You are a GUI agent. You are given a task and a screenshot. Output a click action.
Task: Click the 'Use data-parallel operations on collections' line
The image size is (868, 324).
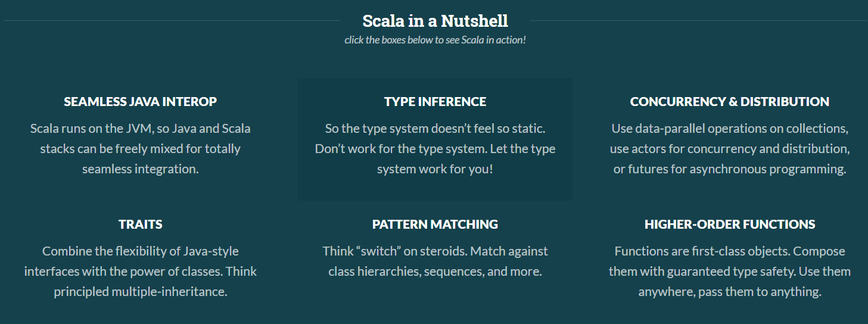pos(729,129)
